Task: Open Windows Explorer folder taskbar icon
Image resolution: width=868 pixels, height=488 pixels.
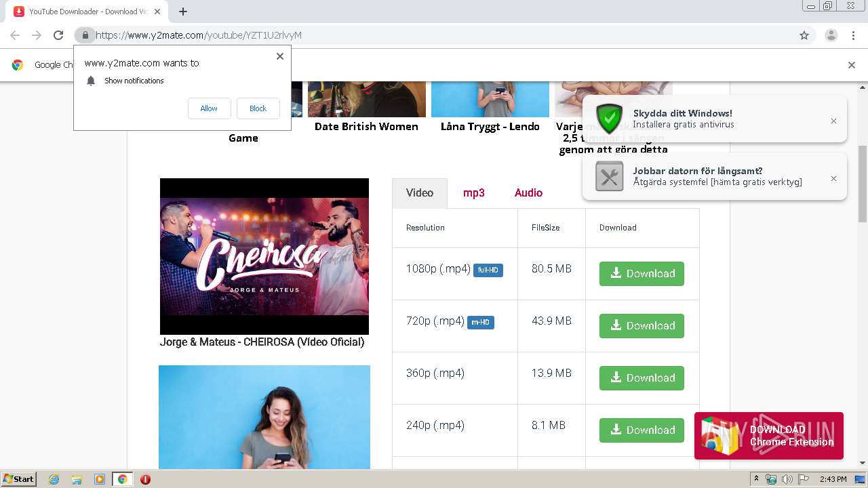Action: pyautogui.click(x=77, y=479)
